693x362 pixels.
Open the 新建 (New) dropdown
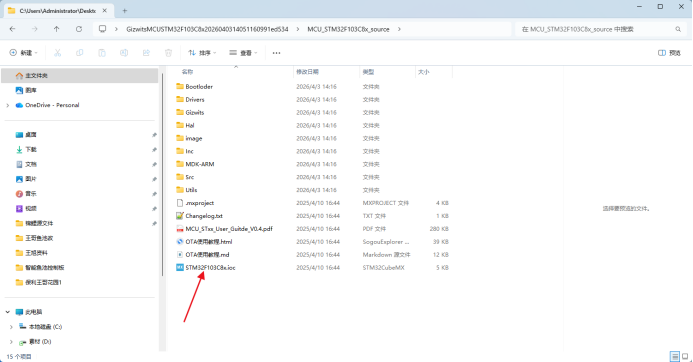coord(23,53)
